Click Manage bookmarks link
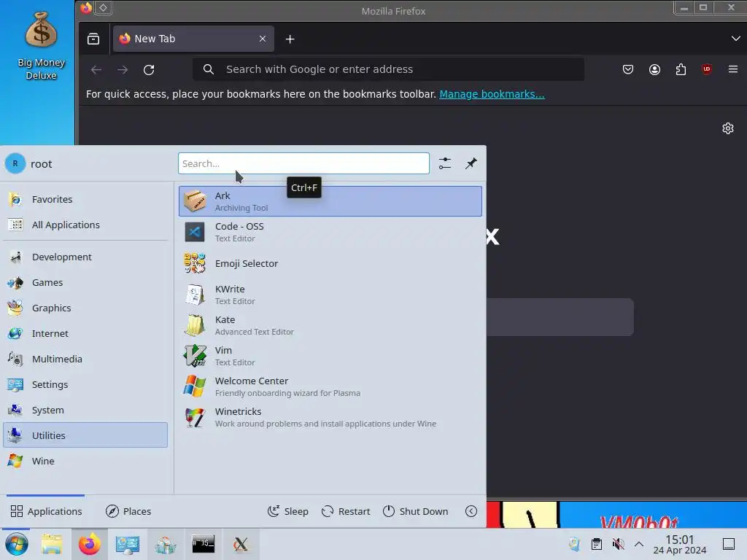Screen dimensions: 747x560 [x=492, y=94]
